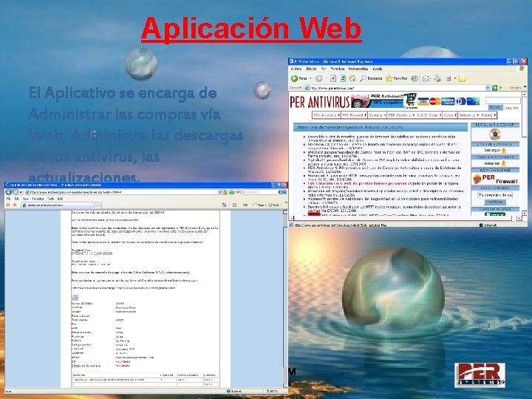The image size is (532, 399).
Task: Click address field in lower IE7 window
Action: tap(122, 192)
